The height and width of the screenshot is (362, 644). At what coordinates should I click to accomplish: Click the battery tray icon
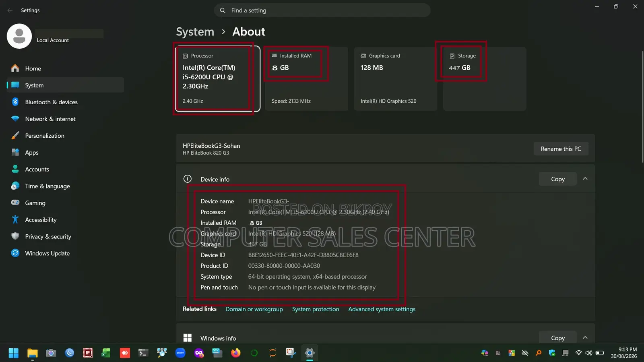600,353
